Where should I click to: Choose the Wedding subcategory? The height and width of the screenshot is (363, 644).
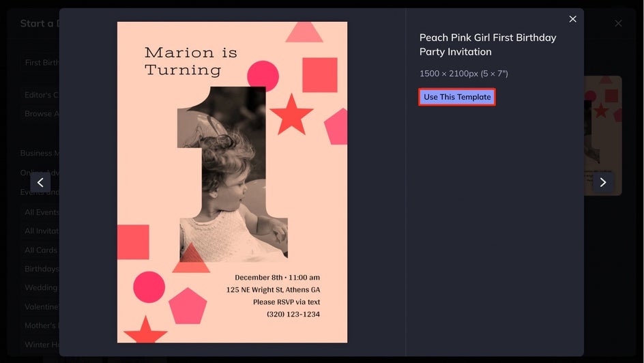click(x=40, y=288)
